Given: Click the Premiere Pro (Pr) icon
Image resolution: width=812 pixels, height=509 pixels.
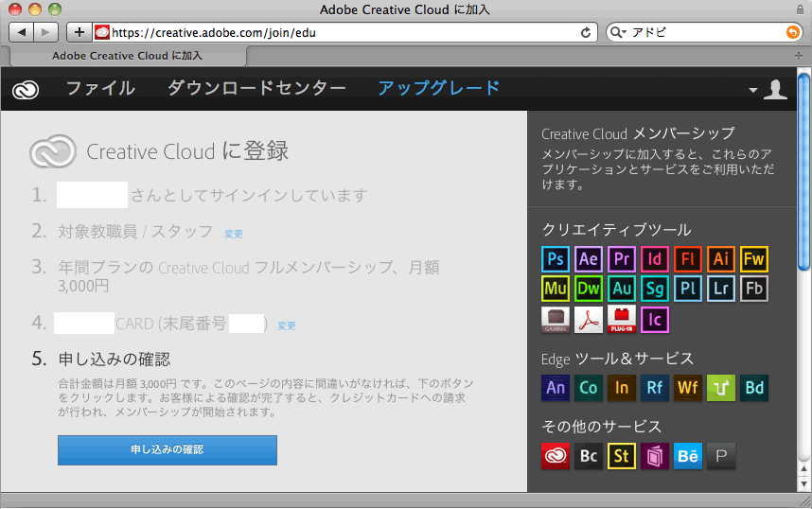Looking at the screenshot, I should (x=622, y=259).
